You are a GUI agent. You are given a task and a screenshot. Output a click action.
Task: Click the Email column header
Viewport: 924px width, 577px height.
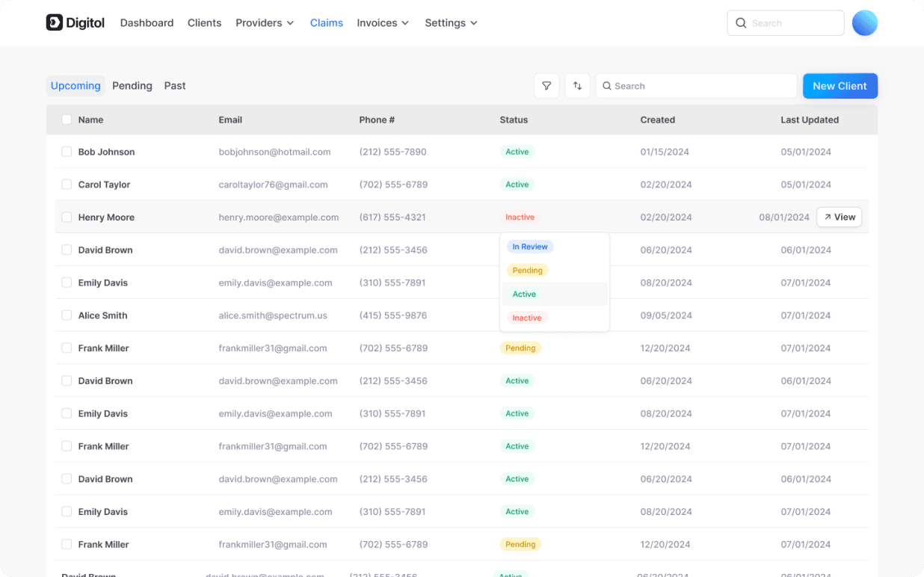(x=230, y=120)
